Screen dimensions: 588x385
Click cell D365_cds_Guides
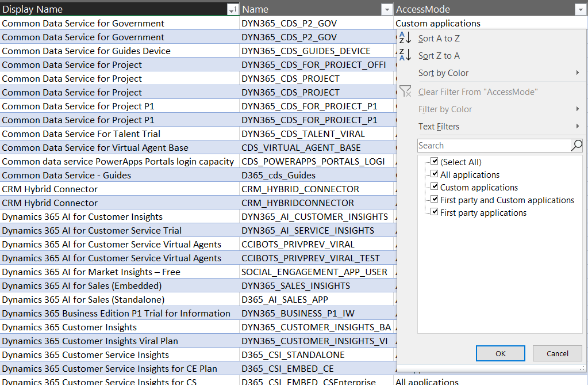pos(317,175)
